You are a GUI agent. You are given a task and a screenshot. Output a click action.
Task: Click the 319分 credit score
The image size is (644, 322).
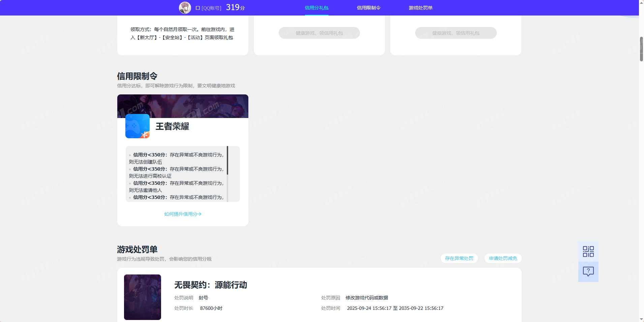point(235,7)
